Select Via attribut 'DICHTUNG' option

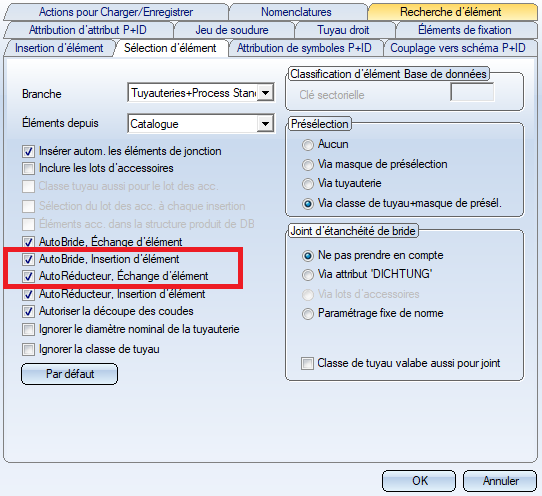pos(308,275)
